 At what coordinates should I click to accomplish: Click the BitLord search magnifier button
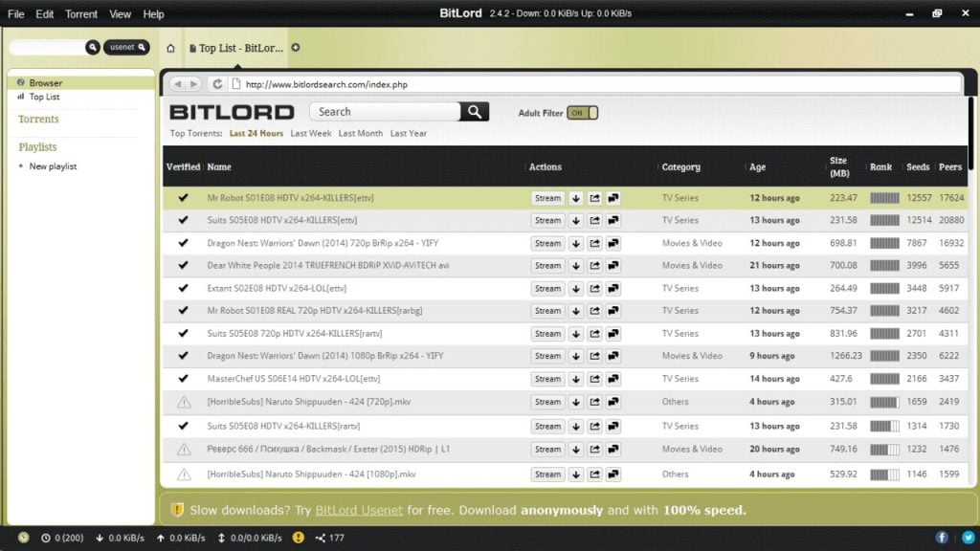(475, 112)
